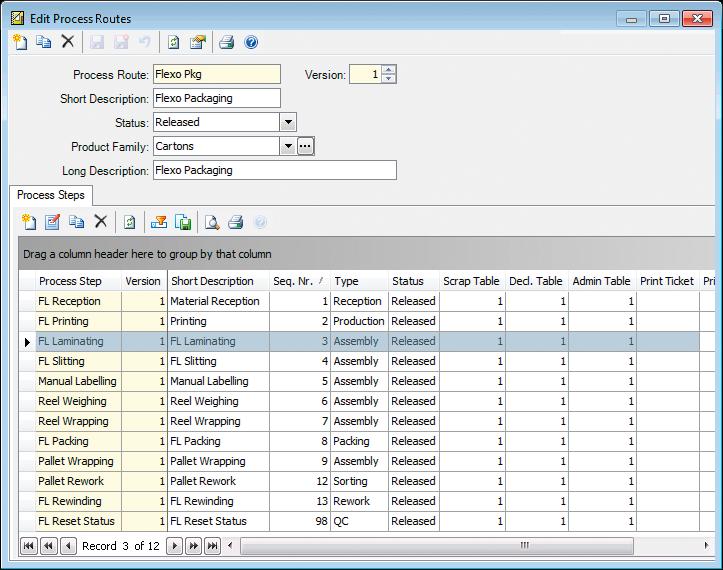Click the Copy step icon in grid toolbar
Image resolution: width=723 pixels, height=570 pixels.
pos(77,222)
